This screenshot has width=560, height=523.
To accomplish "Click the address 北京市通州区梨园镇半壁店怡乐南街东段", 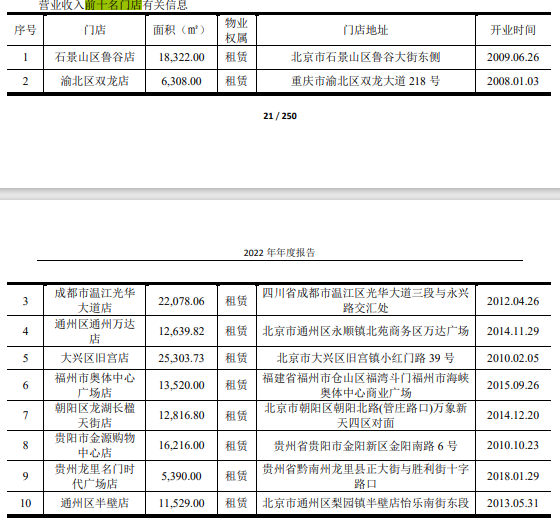I will 366,503.
